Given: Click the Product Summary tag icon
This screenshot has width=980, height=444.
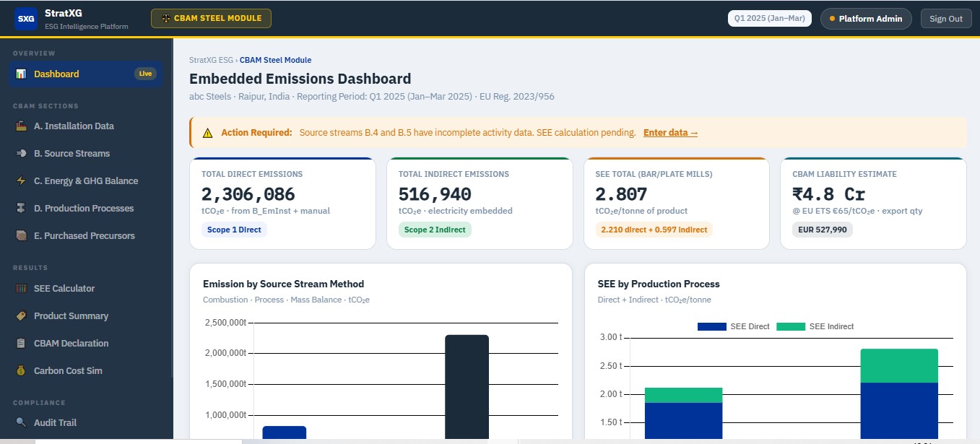Looking at the screenshot, I should tap(21, 315).
